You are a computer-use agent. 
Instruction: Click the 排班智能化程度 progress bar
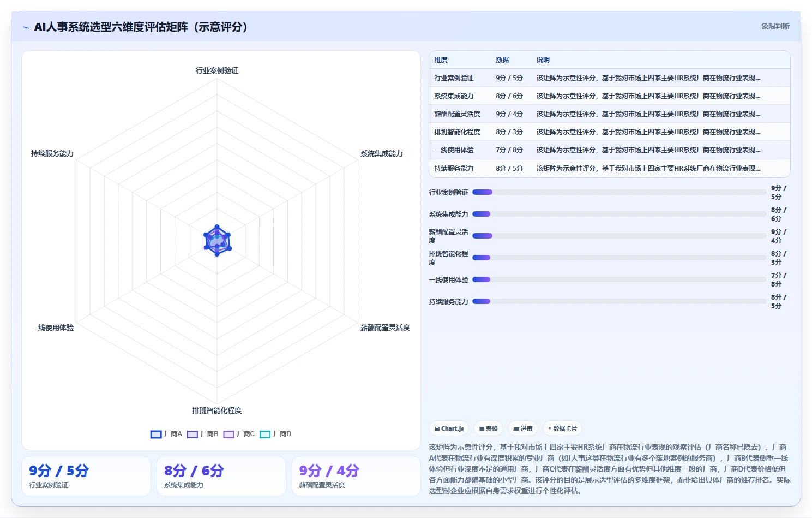619,258
